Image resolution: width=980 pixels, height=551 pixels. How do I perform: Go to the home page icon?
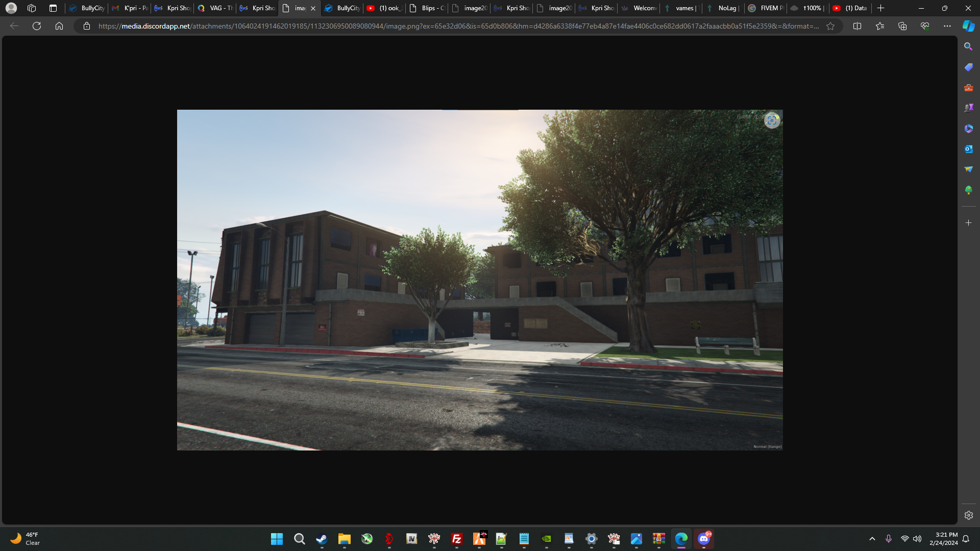click(59, 26)
